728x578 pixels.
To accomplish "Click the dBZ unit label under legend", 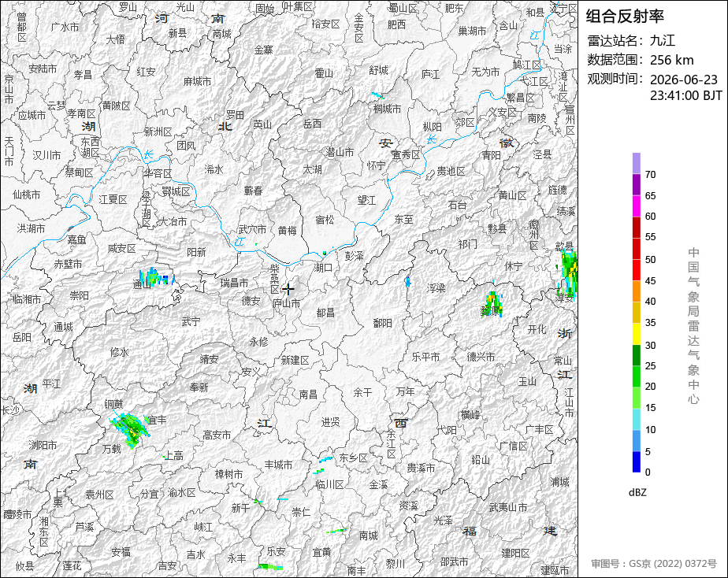I will tap(637, 493).
